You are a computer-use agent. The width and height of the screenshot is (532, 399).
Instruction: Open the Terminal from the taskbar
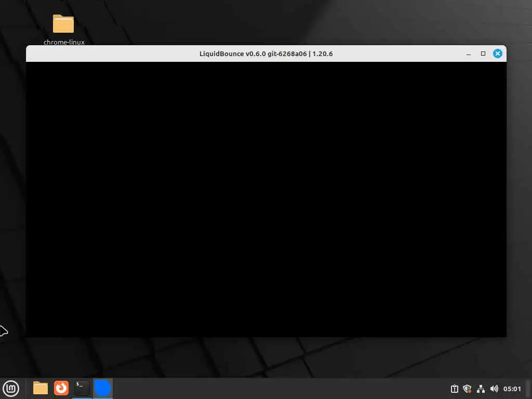[82, 388]
